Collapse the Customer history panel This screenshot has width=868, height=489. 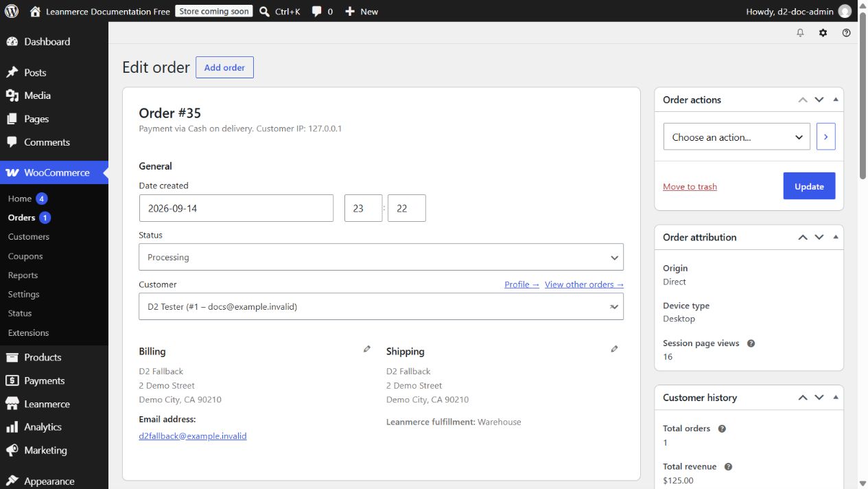pyautogui.click(x=835, y=397)
